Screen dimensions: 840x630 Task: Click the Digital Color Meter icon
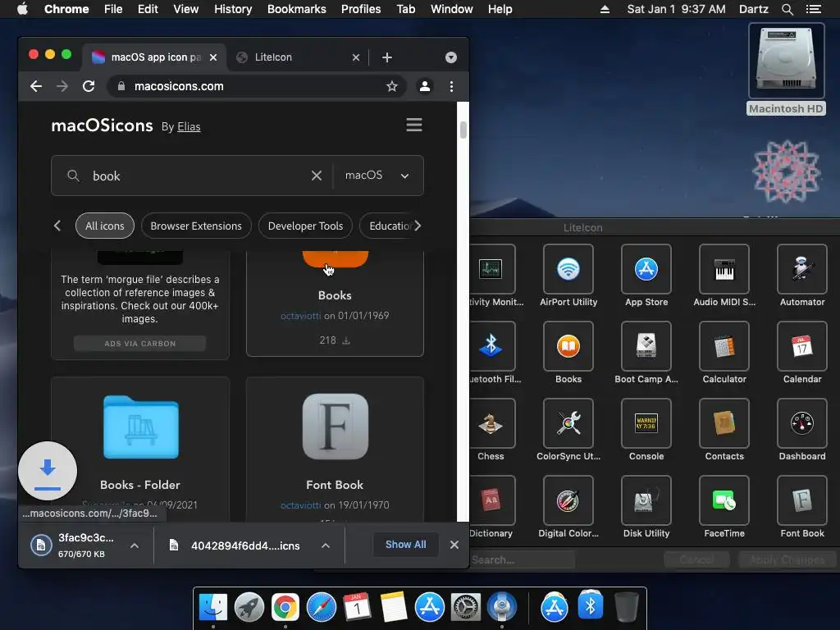[568, 500]
